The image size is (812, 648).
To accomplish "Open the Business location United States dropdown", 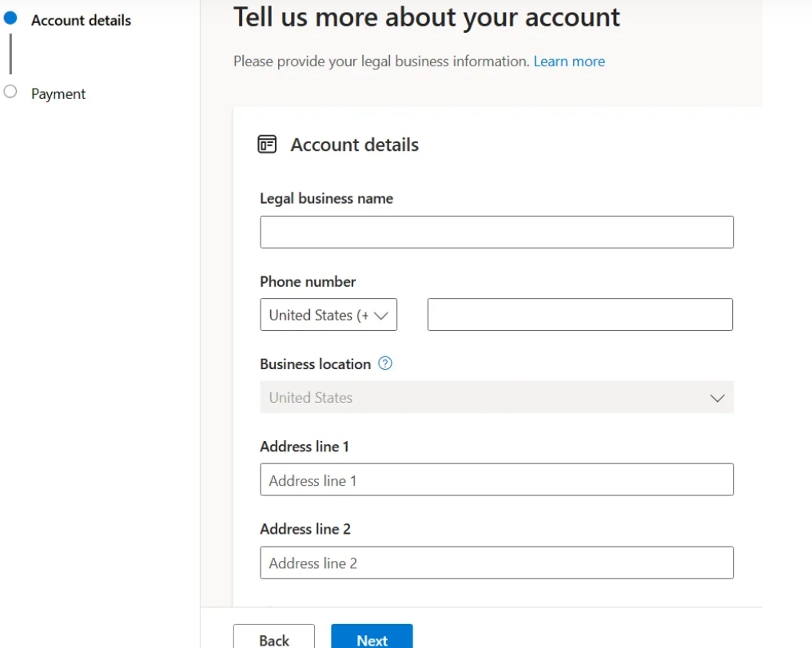I will 496,397.
